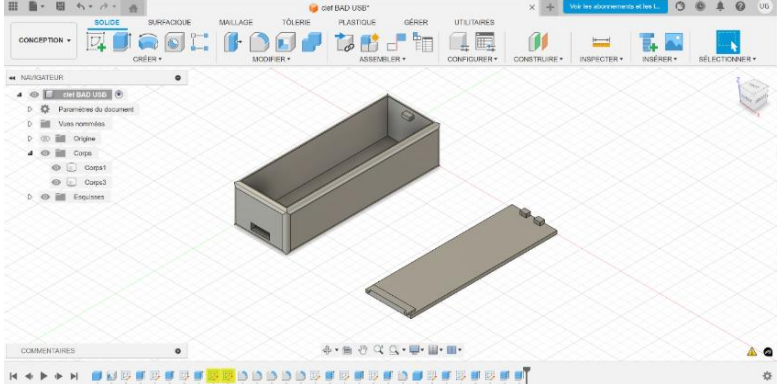779x384 pixels.
Task: Hide the Corps folder
Action: [x=46, y=153]
